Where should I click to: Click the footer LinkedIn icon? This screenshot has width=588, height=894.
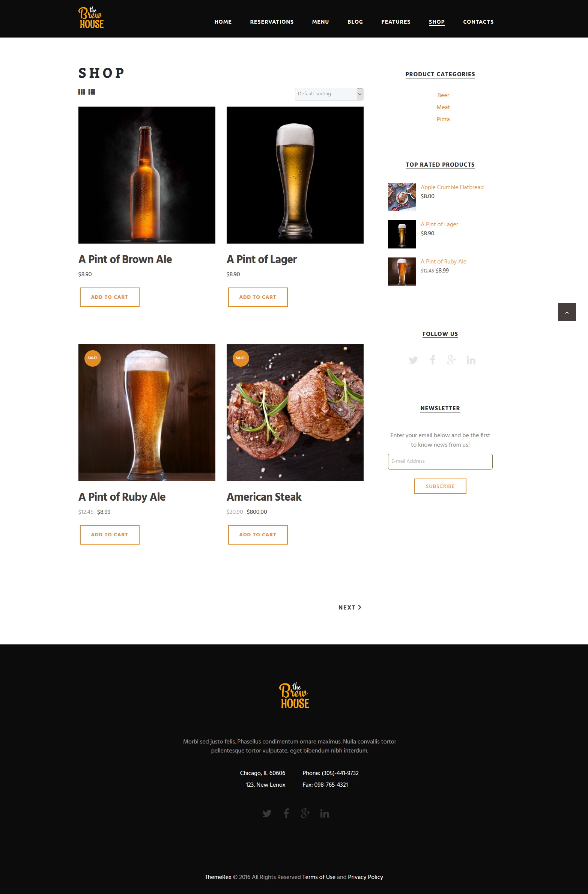click(x=325, y=813)
